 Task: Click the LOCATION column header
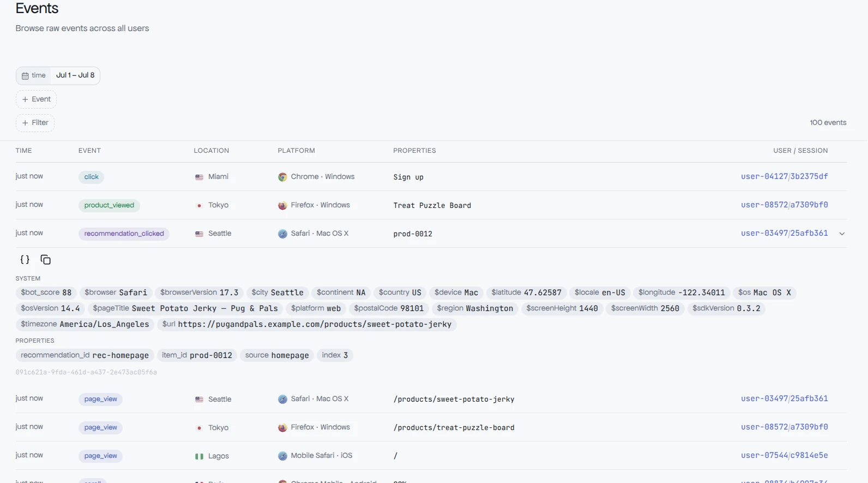coord(211,151)
